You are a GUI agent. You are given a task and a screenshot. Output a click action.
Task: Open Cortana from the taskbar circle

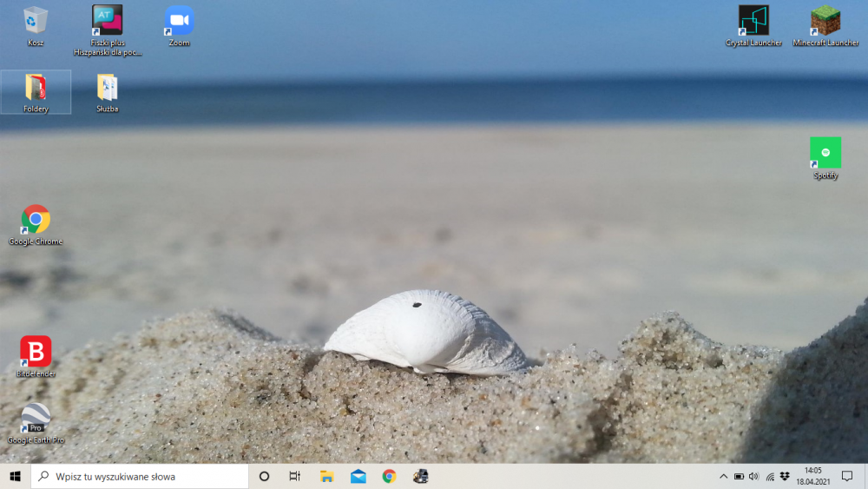tap(265, 476)
